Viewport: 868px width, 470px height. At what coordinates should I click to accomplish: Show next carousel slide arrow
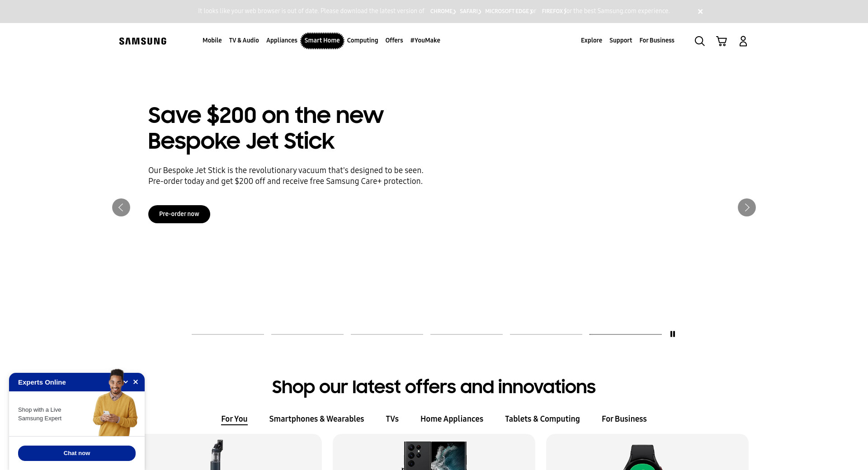pos(747,207)
